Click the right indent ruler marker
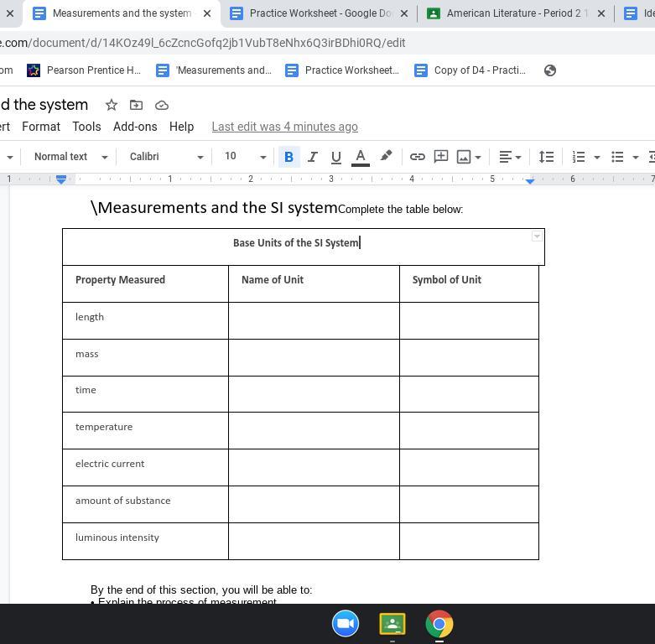This screenshot has width=655, height=644. (530, 181)
